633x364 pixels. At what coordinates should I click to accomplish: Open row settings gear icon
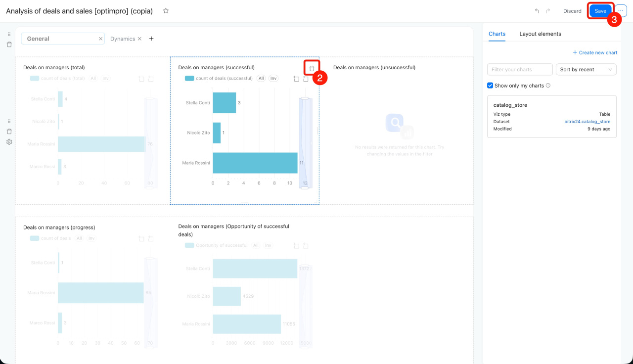(9, 142)
